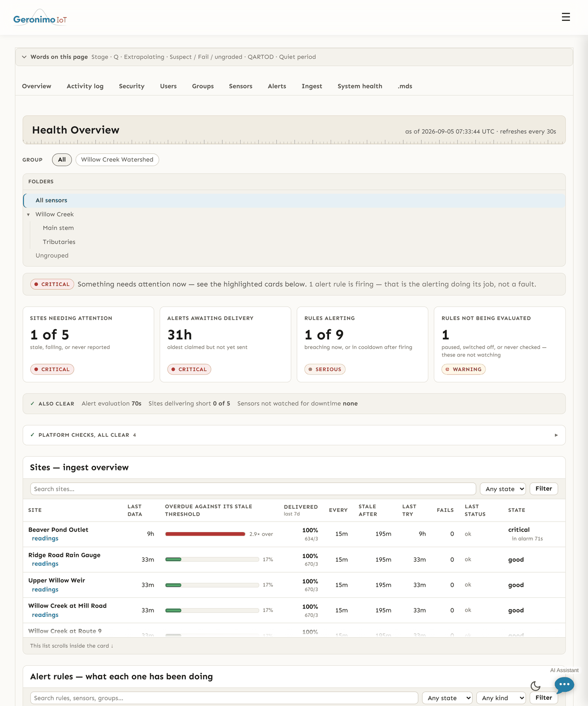Select the 'All' group pill
This screenshot has width=588, height=706.
point(62,159)
